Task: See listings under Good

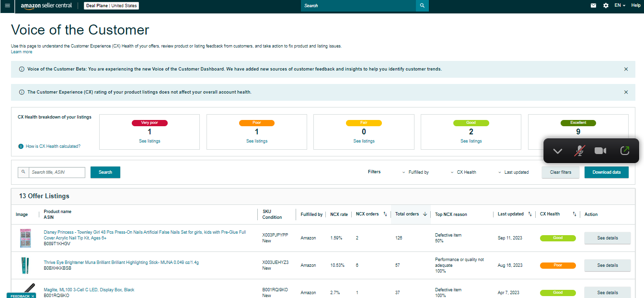Action: tap(471, 141)
